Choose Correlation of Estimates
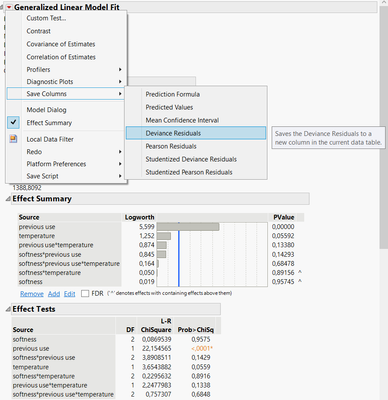This screenshot has height=400, width=388. click(x=61, y=57)
